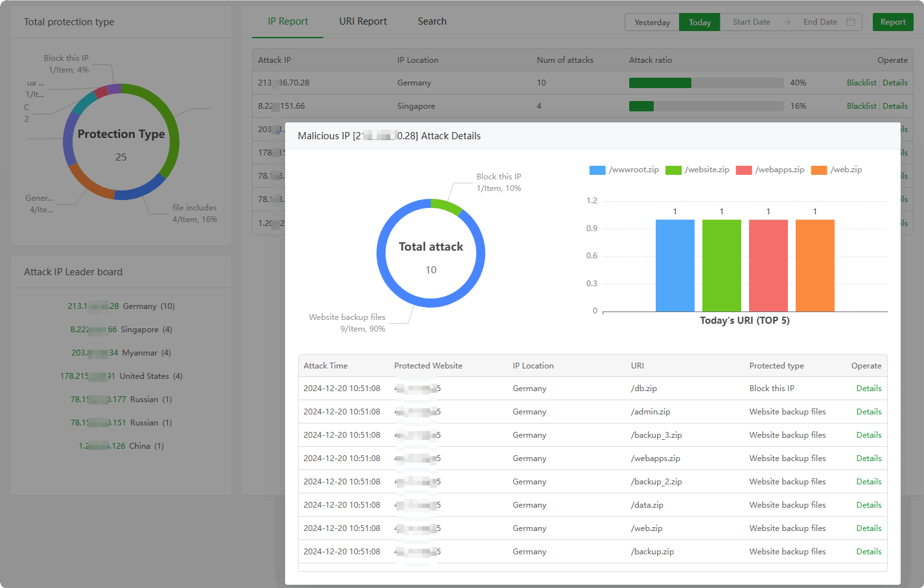Blacklist the Germany attack IP
924x588 pixels.
[x=861, y=83]
